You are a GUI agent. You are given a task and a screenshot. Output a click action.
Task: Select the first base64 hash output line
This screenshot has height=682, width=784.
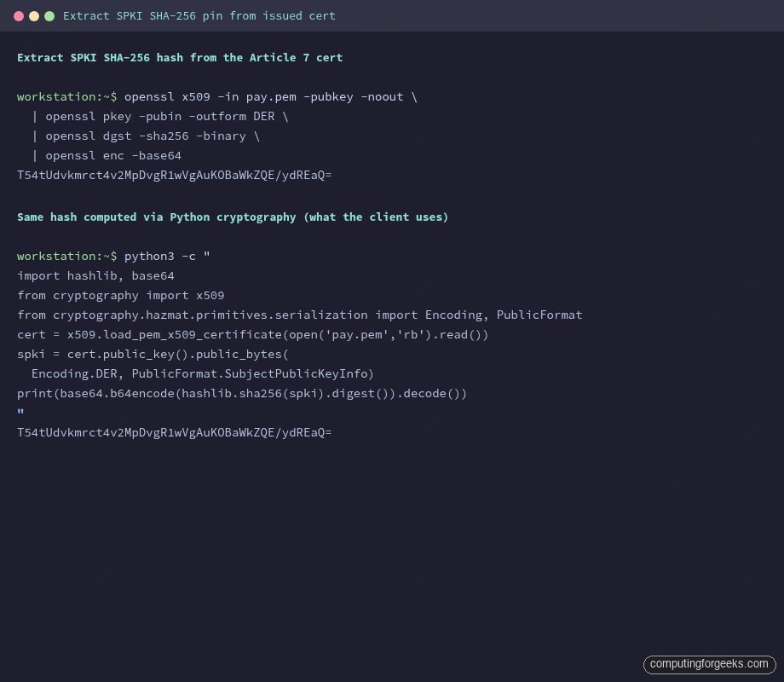tap(174, 175)
